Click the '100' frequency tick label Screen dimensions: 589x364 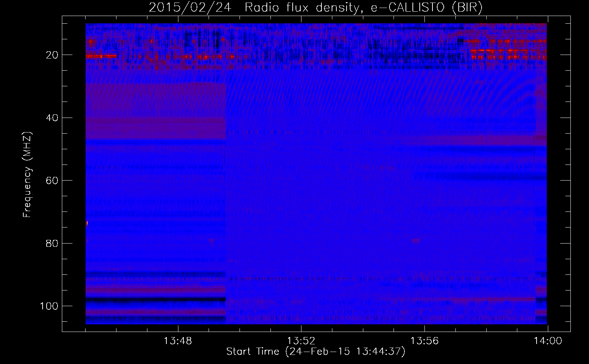click(x=49, y=306)
